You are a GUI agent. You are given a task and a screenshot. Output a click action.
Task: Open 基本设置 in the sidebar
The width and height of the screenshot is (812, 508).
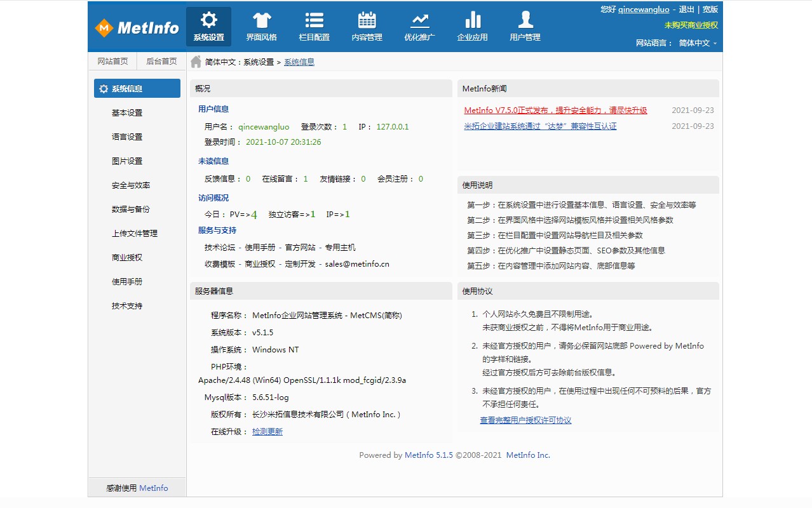pos(127,113)
